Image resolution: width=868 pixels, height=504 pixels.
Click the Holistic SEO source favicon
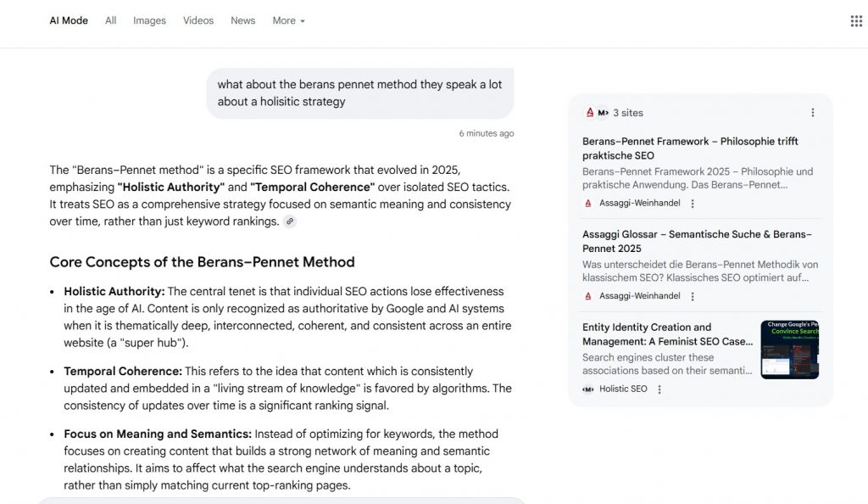(x=588, y=389)
